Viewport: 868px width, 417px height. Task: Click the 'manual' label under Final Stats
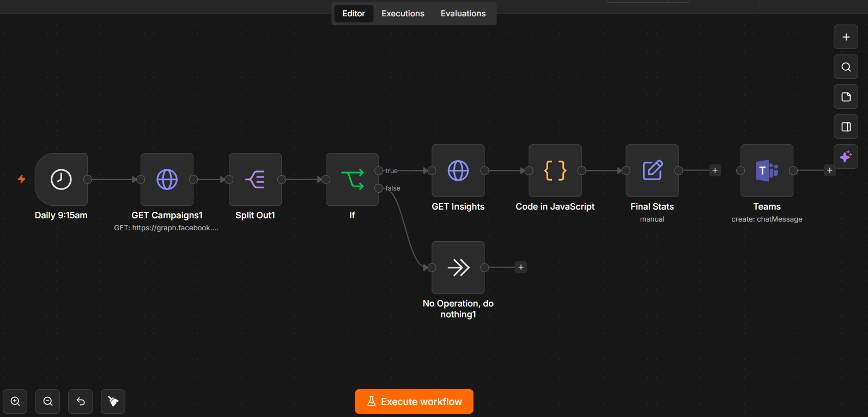coord(652,219)
